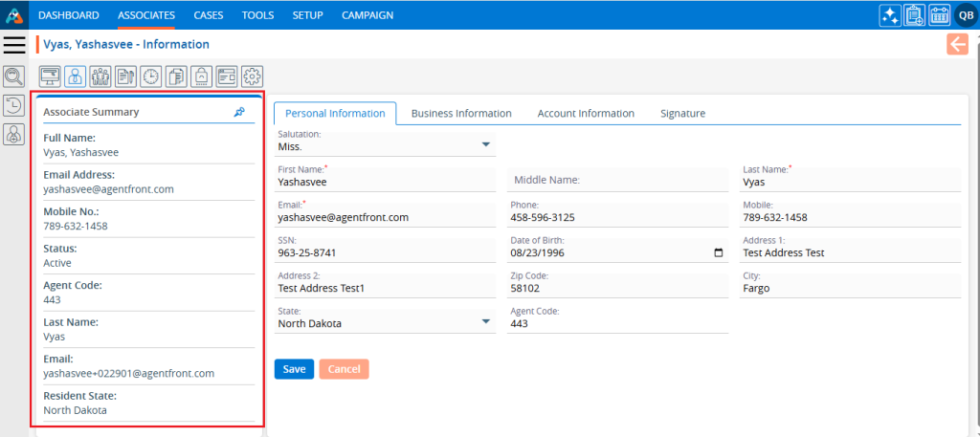Click the sparkle AI icon in the header
This screenshot has width=980, height=437.
pos(889,15)
